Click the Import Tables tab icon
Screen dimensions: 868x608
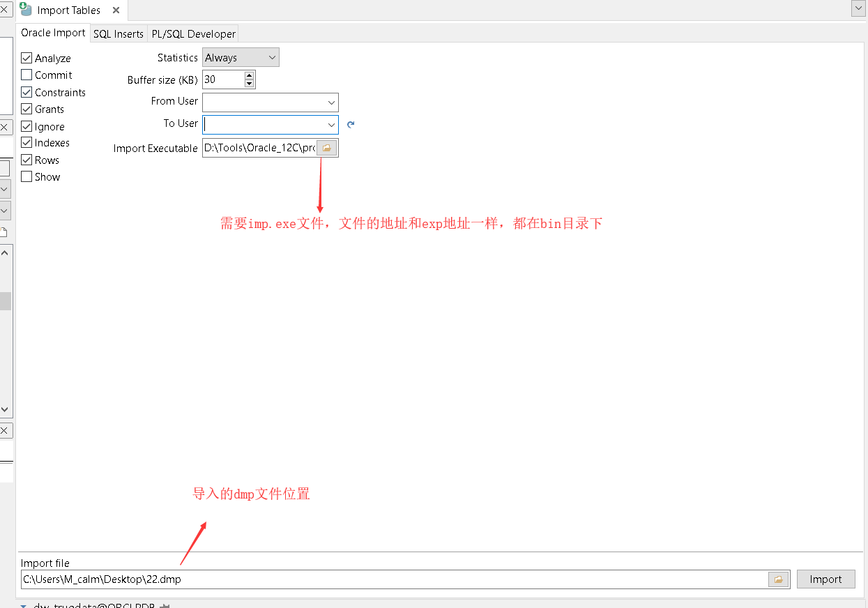(x=26, y=9)
